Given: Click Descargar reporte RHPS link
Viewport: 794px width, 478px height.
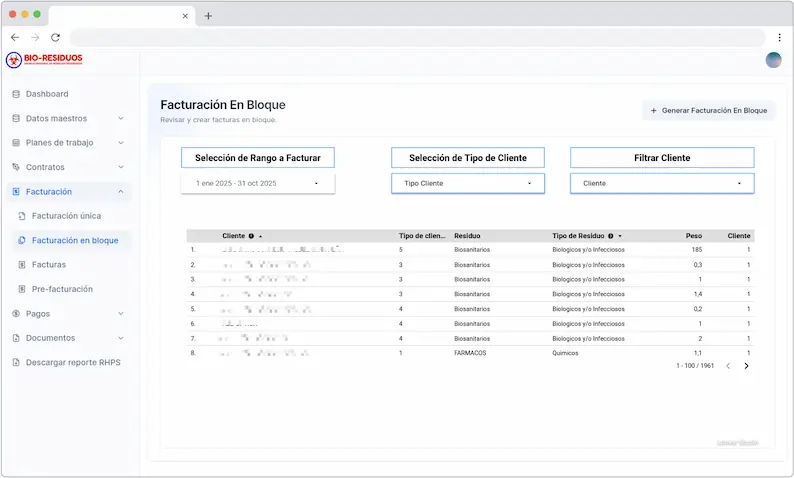Looking at the screenshot, I should click(72, 362).
